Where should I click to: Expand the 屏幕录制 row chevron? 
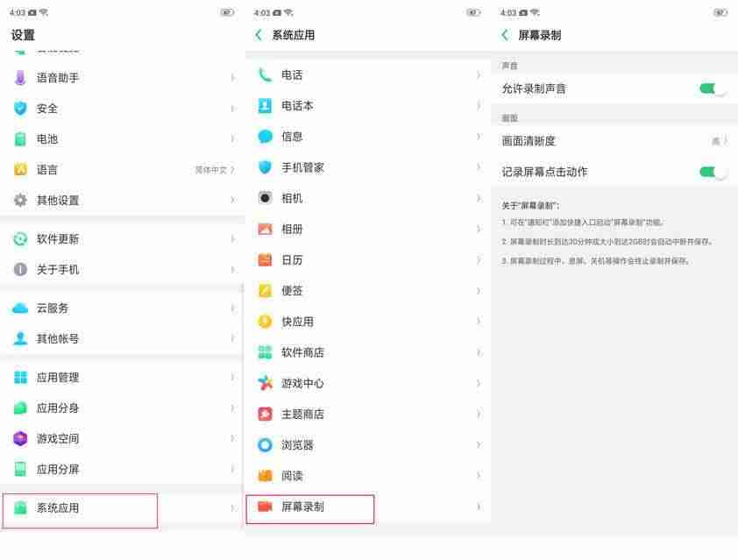pos(479,507)
